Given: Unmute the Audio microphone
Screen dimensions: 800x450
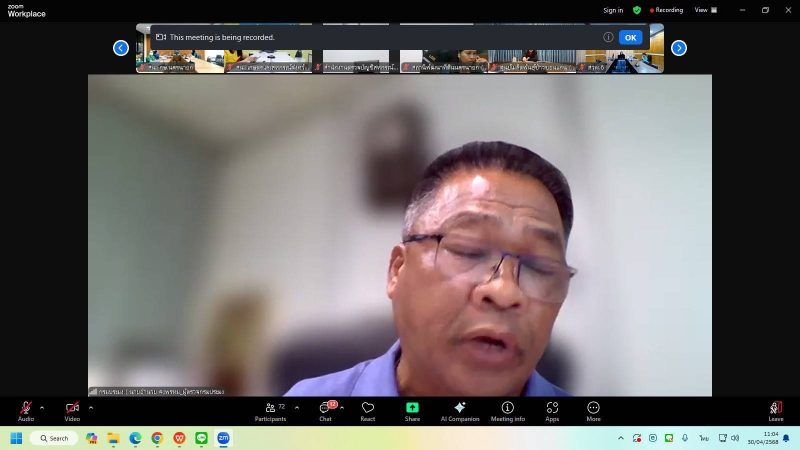Looking at the screenshot, I should (26, 410).
